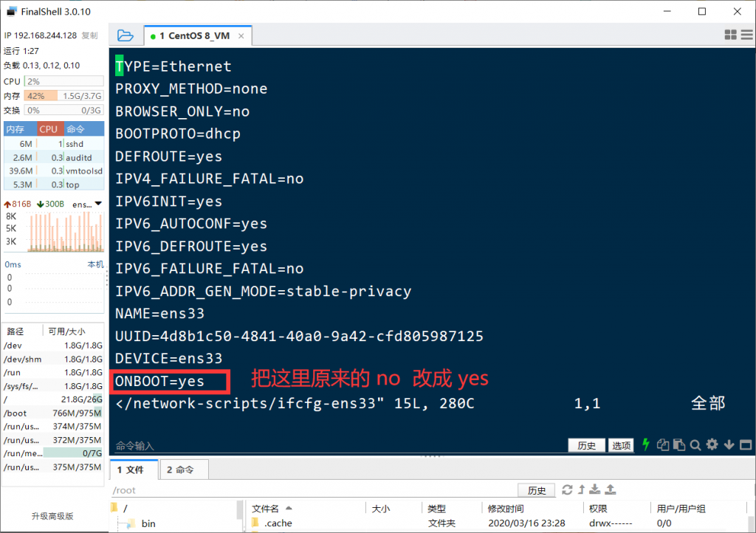Click the CPU usage bar
756x533 pixels.
[x=63, y=81]
